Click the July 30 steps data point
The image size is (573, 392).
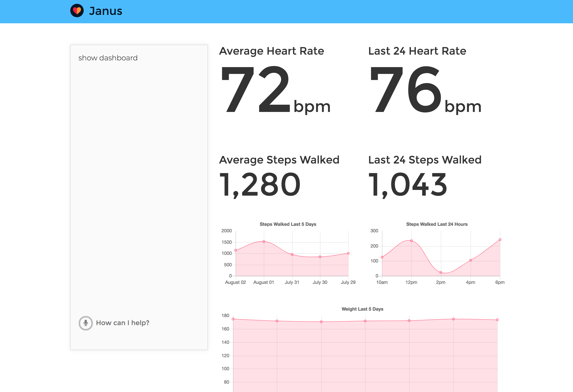pyautogui.click(x=320, y=257)
